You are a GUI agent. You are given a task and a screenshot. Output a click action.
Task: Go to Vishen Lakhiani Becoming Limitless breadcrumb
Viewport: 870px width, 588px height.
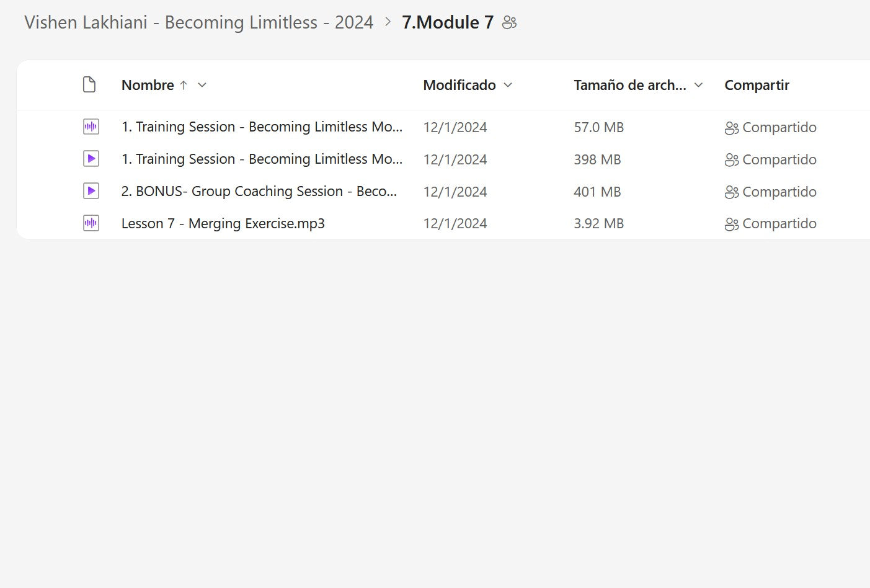[198, 23]
